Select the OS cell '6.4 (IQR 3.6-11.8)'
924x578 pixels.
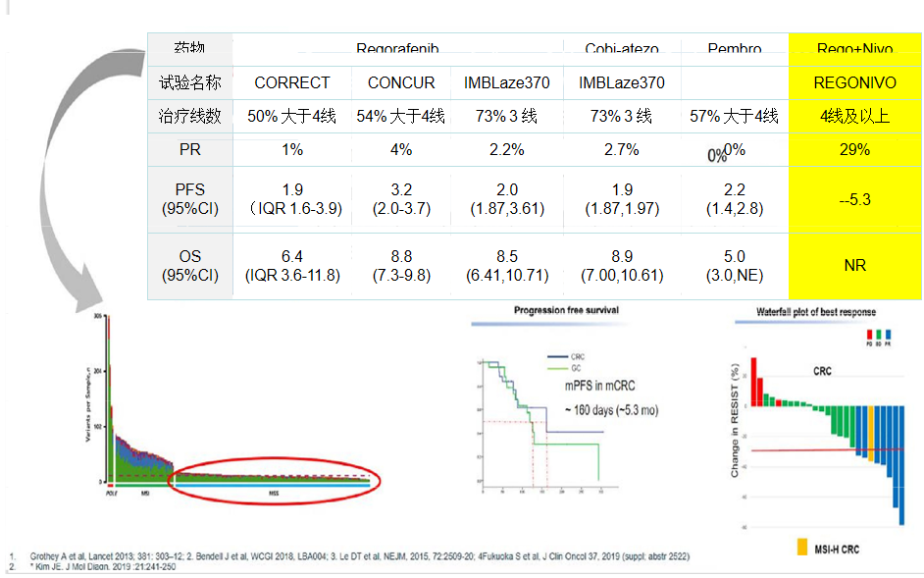[x=292, y=266]
